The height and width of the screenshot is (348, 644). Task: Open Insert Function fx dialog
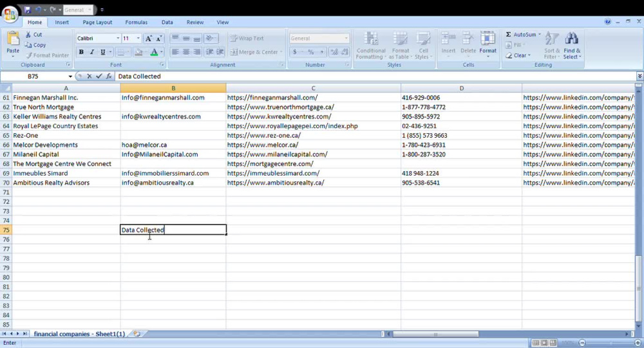(109, 77)
